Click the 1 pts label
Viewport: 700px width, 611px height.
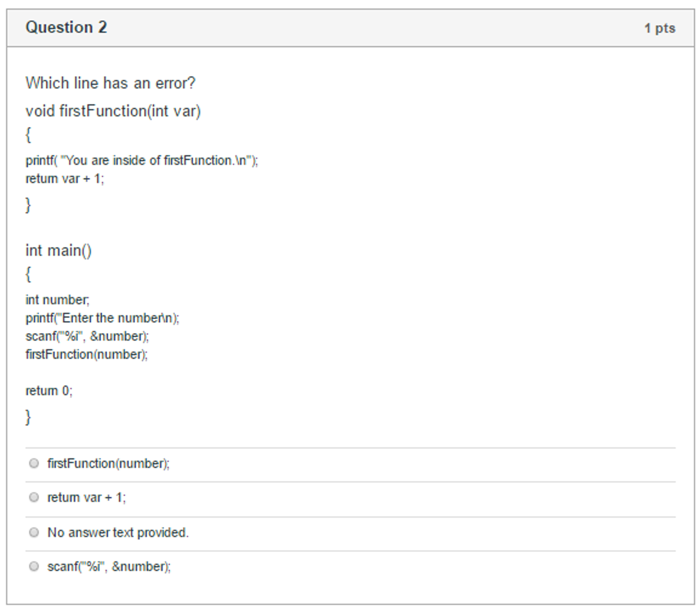pos(659,27)
